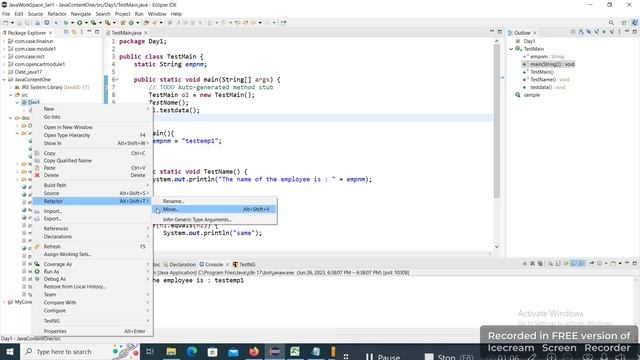Click the editor scroll-down arrow

[x=497, y=247]
